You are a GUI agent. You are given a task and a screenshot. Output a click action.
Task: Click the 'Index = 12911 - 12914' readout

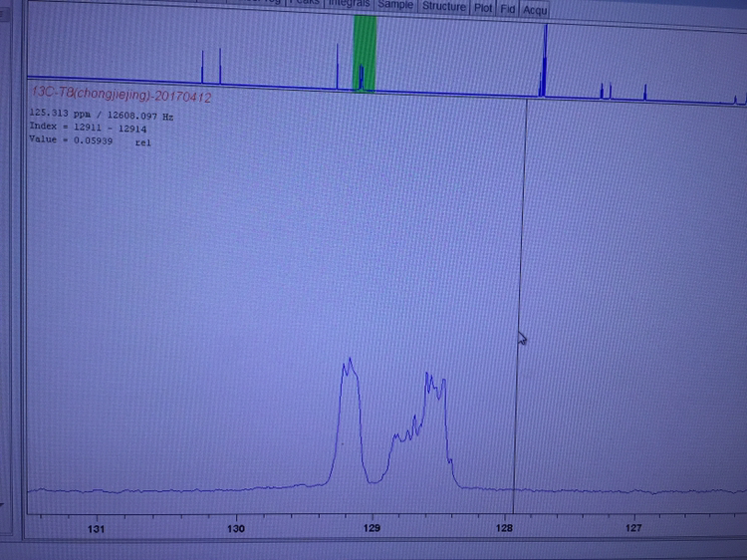[88, 128]
